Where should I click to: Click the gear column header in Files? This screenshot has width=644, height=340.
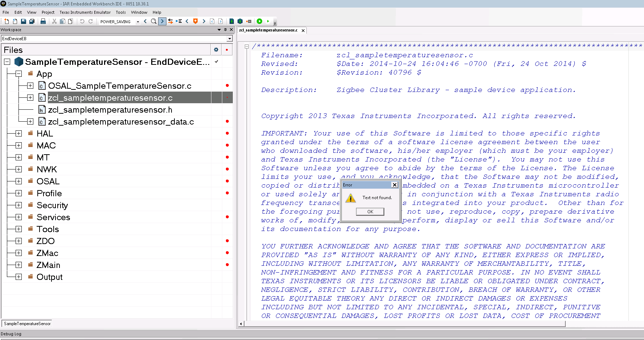[216, 50]
